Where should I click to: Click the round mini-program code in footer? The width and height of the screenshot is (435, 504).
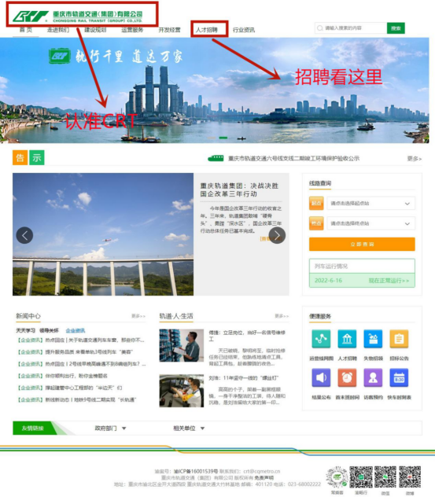click(337, 477)
